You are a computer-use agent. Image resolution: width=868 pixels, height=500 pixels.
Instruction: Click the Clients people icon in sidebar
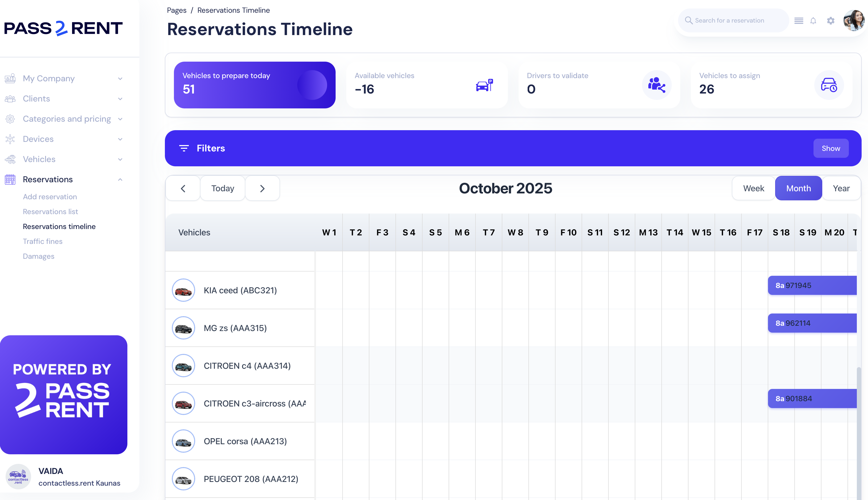pos(10,99)
